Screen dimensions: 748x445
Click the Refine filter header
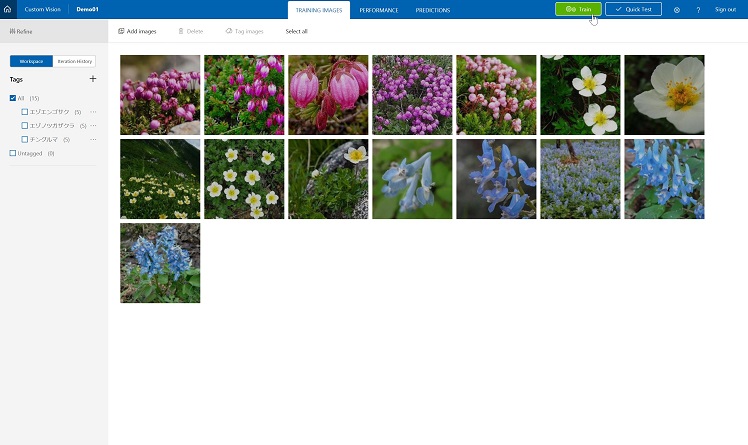(x=21, y=31)
